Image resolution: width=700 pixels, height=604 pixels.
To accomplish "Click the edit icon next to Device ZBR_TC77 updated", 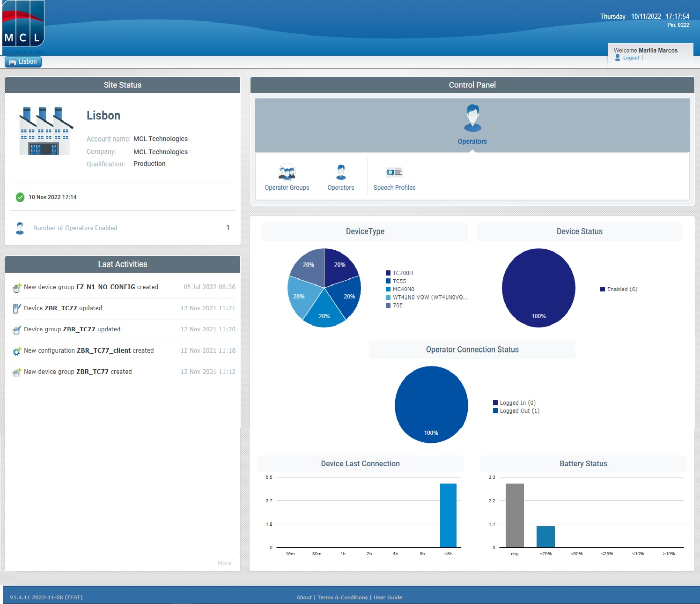I will (x=17, y=308).
